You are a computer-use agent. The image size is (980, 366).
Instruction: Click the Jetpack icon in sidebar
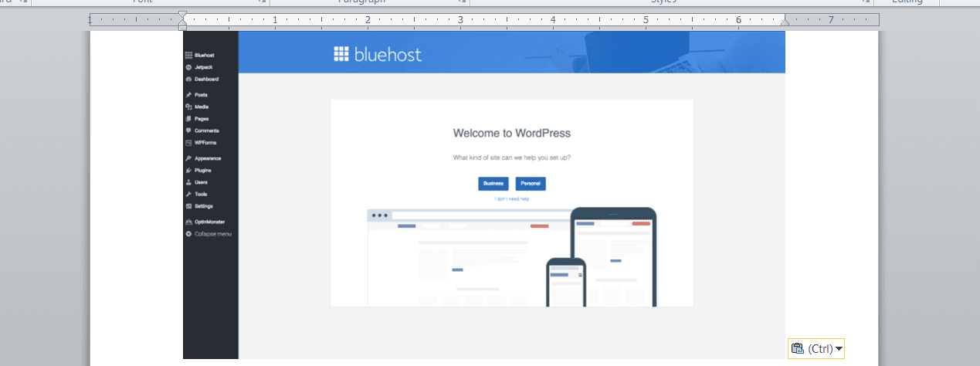(188, 67)
